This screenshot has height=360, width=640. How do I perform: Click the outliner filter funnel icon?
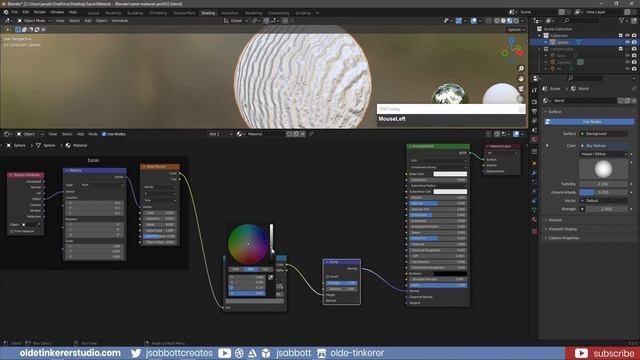[x=621, y=20]
